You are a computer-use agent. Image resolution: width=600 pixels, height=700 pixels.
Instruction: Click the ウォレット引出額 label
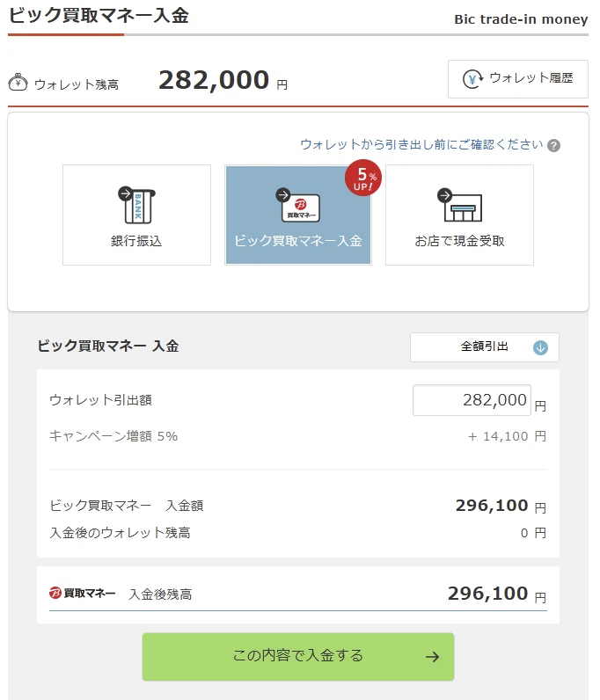(x=100, y=399)
